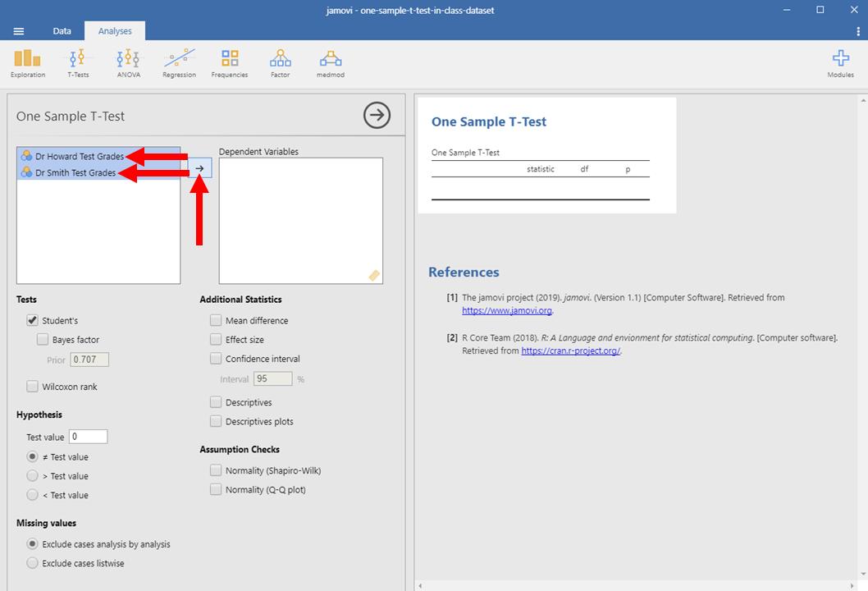
Task: Open the T-Tests analysis menu
Action: [78, 63]
